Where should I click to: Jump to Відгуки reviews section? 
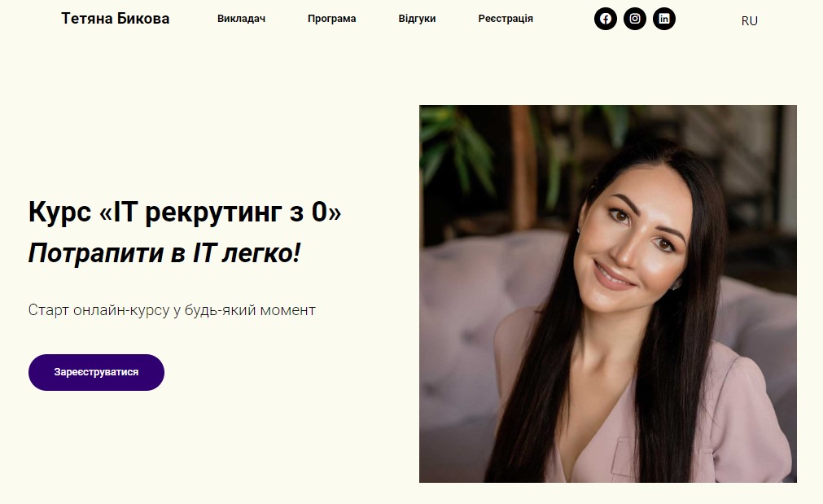point(417,19)
